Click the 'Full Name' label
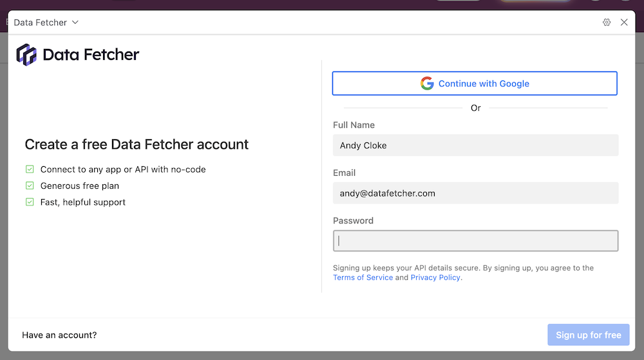Image resolution: width=644 pixels, height=360 pixels. [354, 125]
